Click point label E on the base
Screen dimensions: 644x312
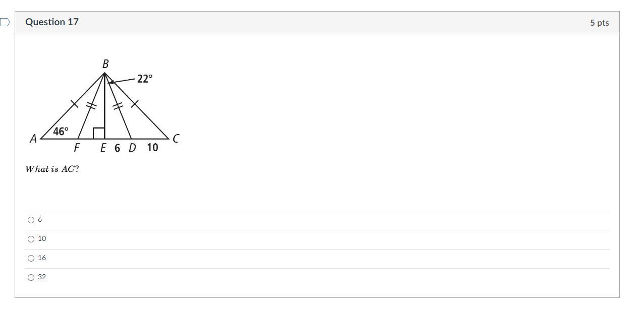(x=103, y=148)
